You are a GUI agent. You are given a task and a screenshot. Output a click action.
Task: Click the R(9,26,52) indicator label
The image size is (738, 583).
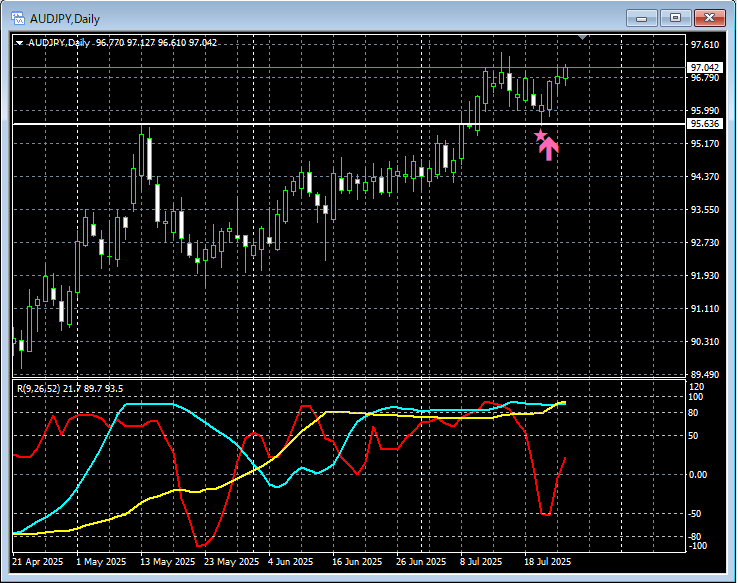point(70,389)
